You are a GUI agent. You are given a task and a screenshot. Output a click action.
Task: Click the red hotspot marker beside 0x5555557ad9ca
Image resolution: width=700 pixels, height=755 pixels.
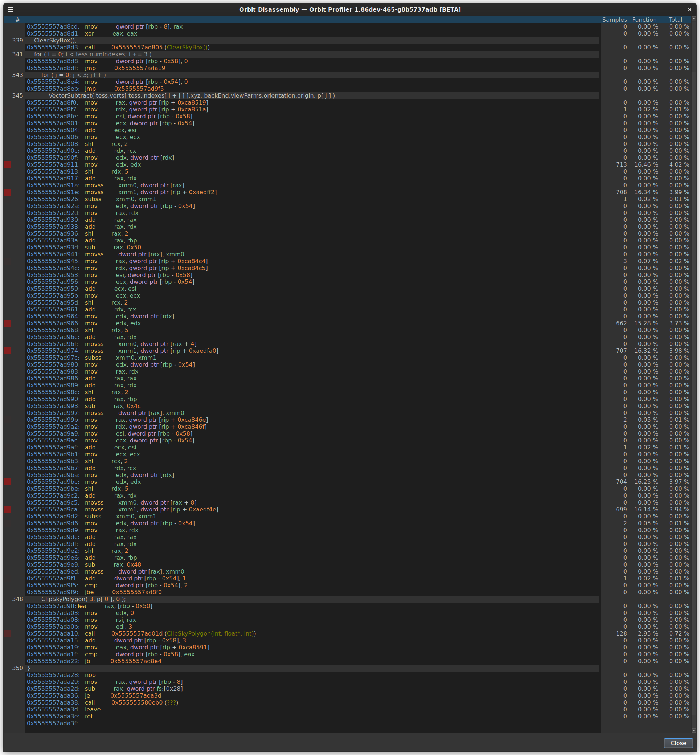pos(8,510)
